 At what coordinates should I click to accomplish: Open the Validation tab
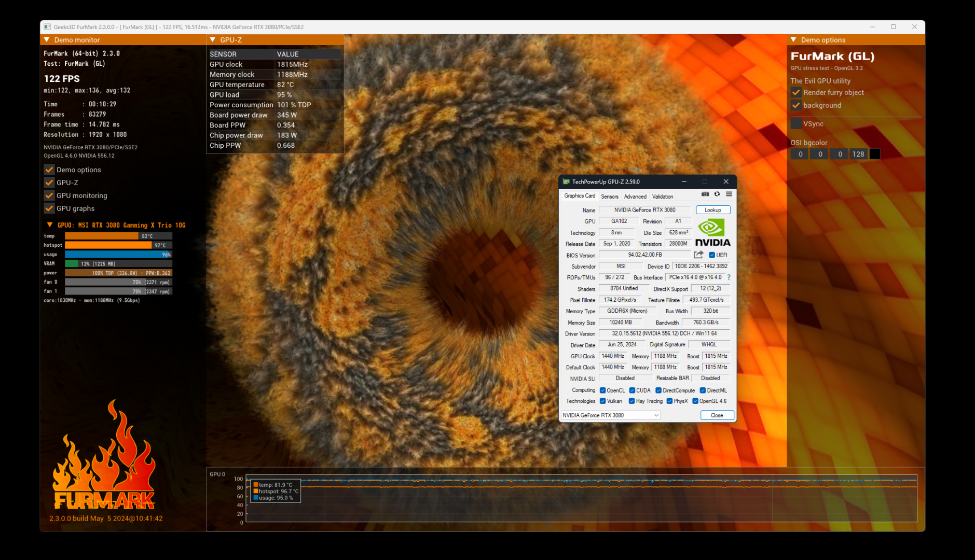(x=663, y=197)
